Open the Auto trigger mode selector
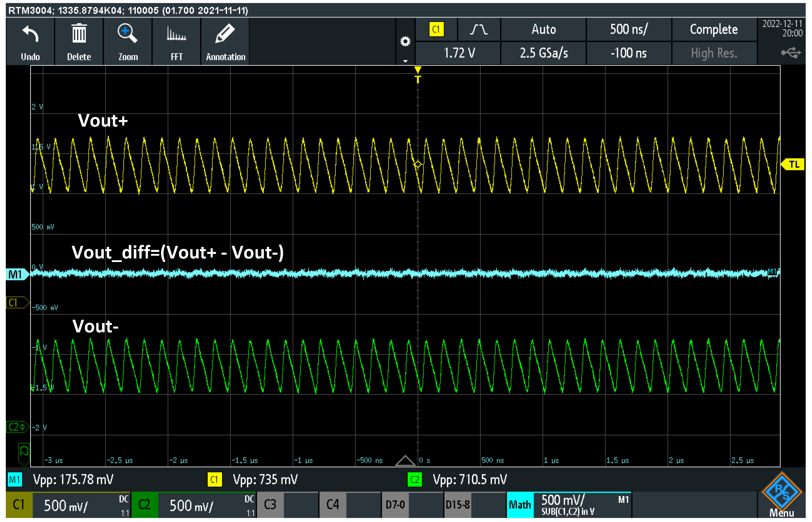The height and width of the screenshot is (522, 812). [543, 30]
